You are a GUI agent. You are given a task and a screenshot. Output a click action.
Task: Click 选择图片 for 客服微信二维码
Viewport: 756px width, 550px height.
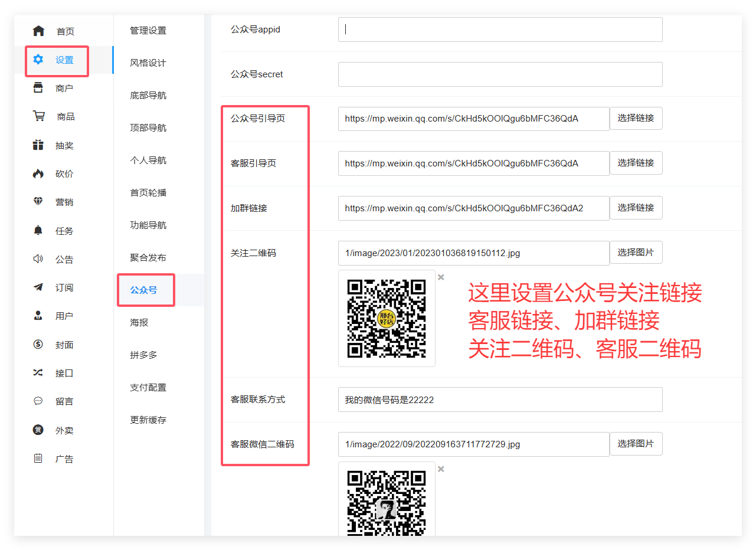point(636,444)
